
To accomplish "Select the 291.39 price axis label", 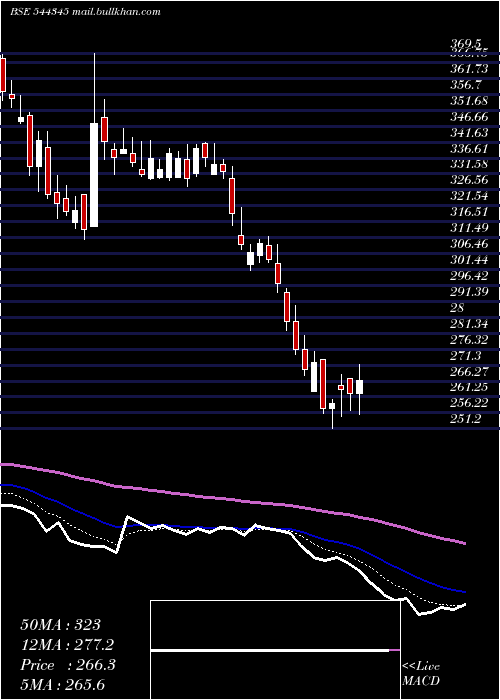I will pyautogui.click(x=469, y=292).
